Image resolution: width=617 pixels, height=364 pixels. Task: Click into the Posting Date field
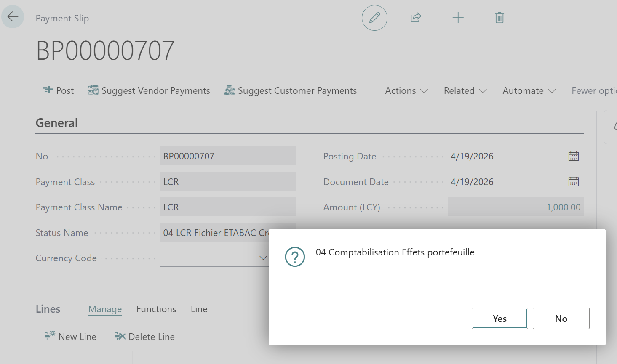(x=505, y=156)
